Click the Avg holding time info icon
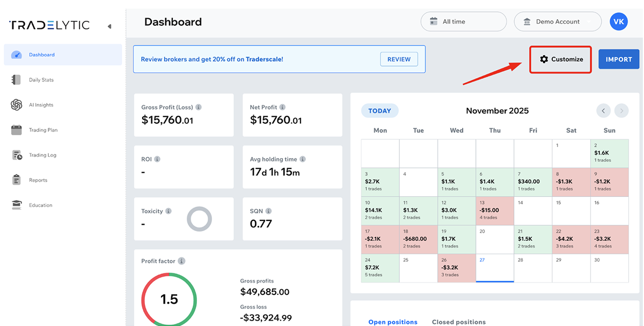The width and height of the screenshot is (644, 326). tap(303, 159)
